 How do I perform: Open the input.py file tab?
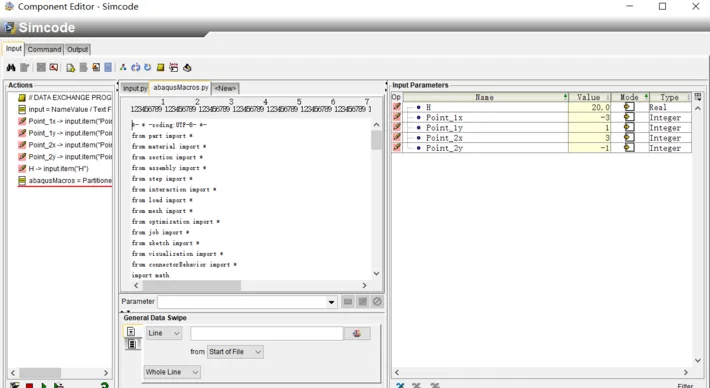(135, 88)
